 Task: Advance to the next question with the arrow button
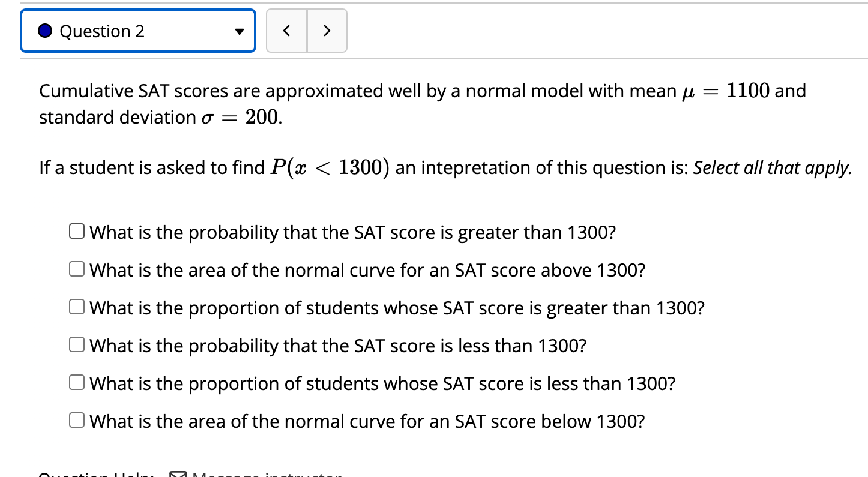click(327, 30)
